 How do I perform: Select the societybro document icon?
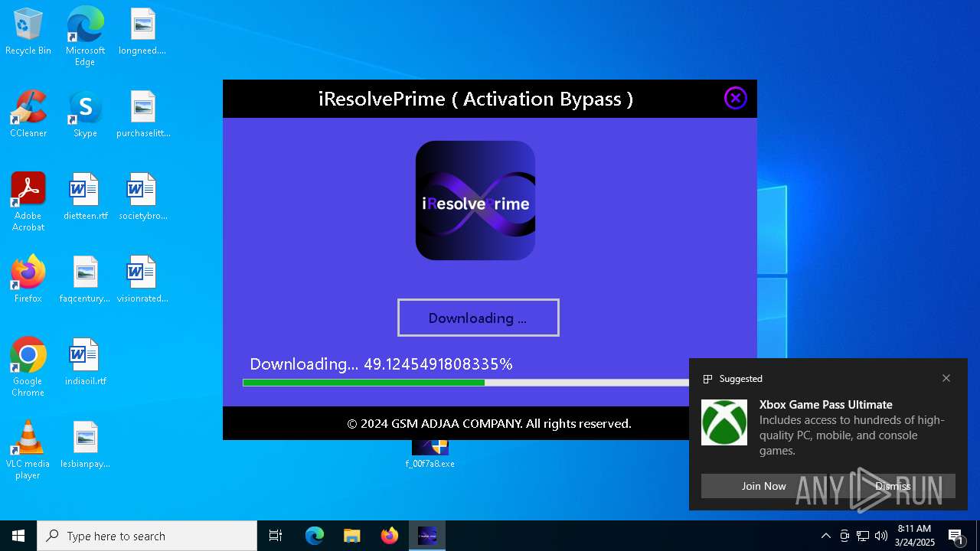143,197
